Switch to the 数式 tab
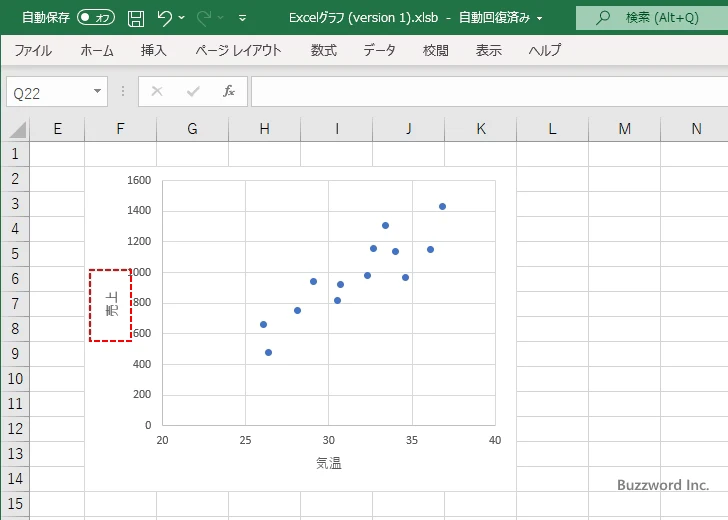The height and width of the screenshot is (520, 728). pos(324,50)
